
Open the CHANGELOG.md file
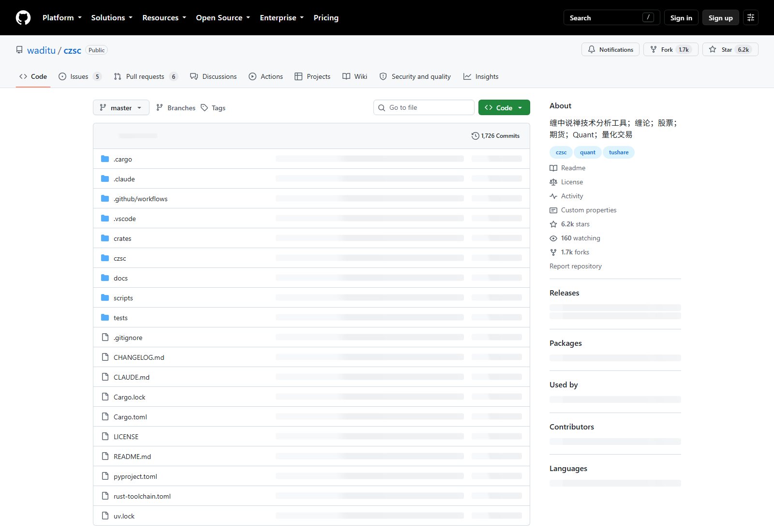coord(139,357)
